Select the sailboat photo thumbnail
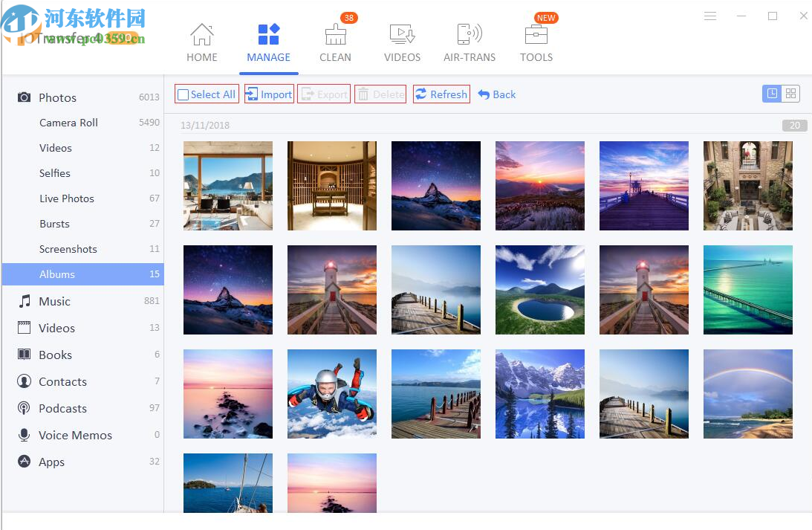812x530 pixels. (228, 483)
